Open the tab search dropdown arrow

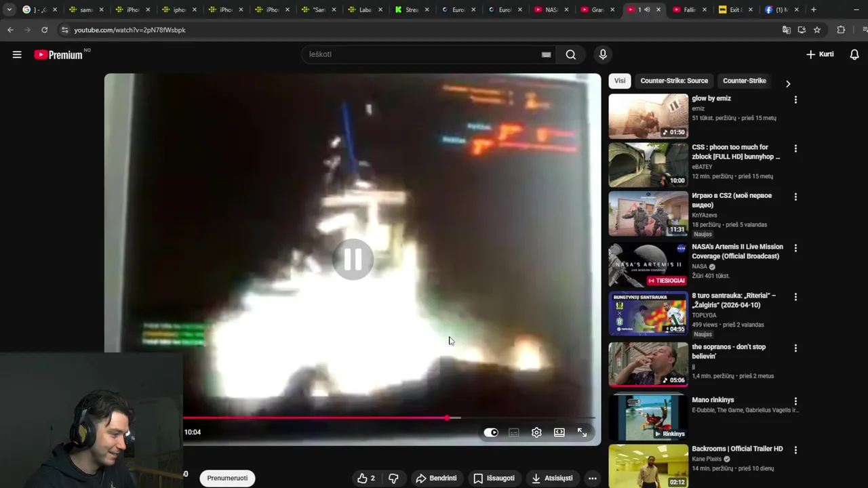(x=9, y=9)
